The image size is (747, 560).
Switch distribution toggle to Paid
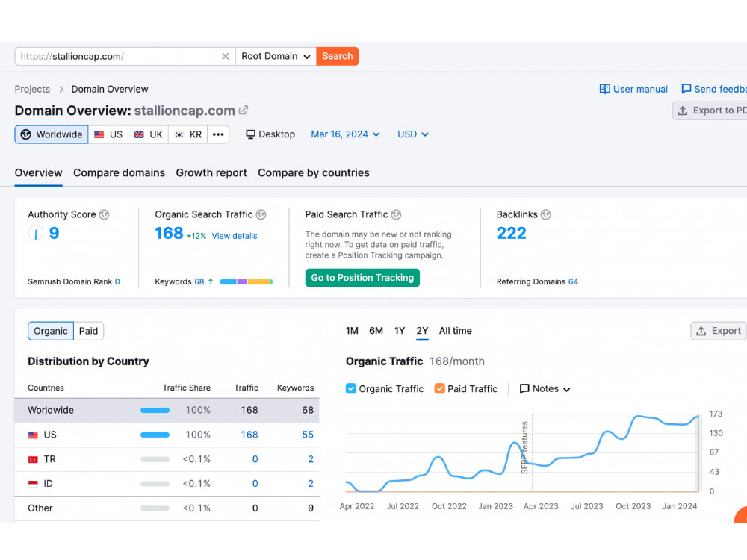pyautogui.click(x=89, y=331)
